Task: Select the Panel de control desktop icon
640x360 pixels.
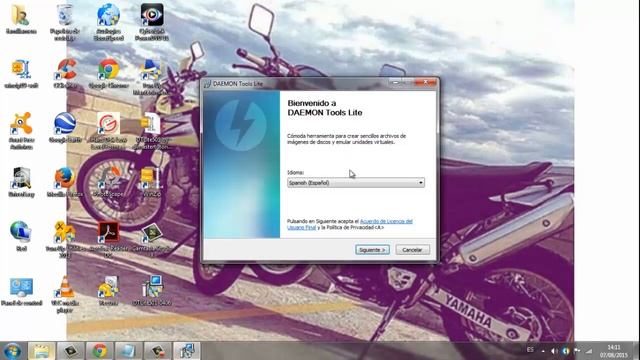Action: tap(21, 291)
